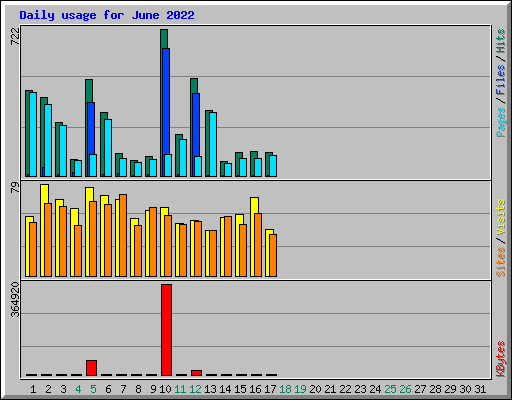Click green day 11 axis label
Image resolution: width=512 pixels, height=400 pixels.
pyautogui.click(x=180, y=389)
